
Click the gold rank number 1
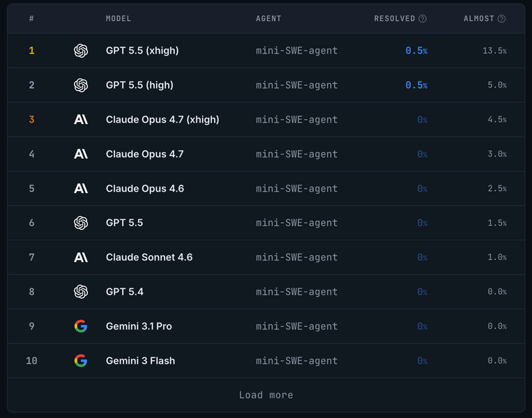click(x=31, y=51)
